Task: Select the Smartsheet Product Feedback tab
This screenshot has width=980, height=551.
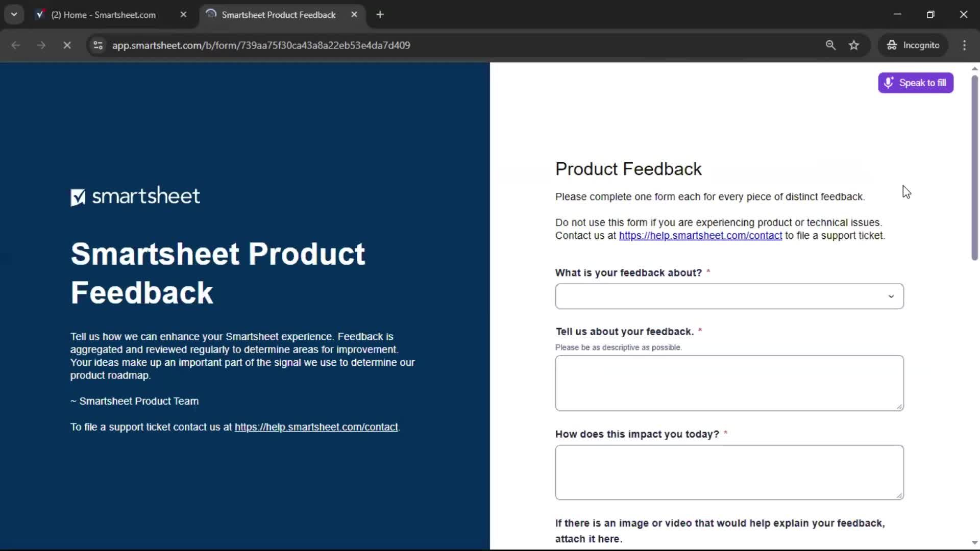Action: click(278, 15)
